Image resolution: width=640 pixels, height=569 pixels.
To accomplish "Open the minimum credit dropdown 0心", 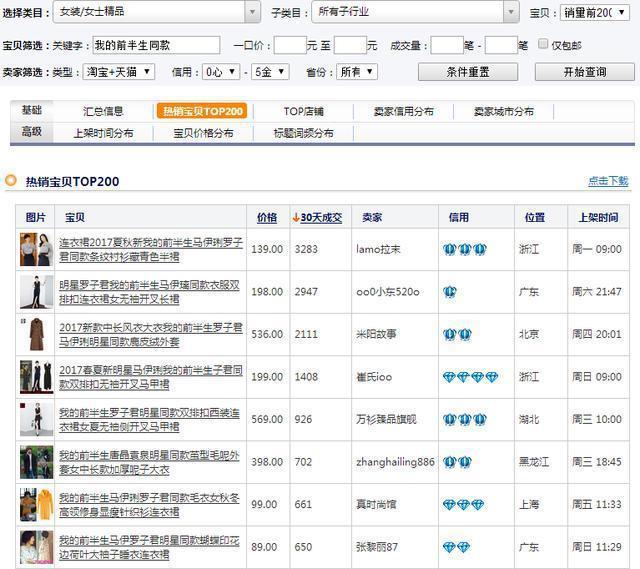I will click(221, 72).
